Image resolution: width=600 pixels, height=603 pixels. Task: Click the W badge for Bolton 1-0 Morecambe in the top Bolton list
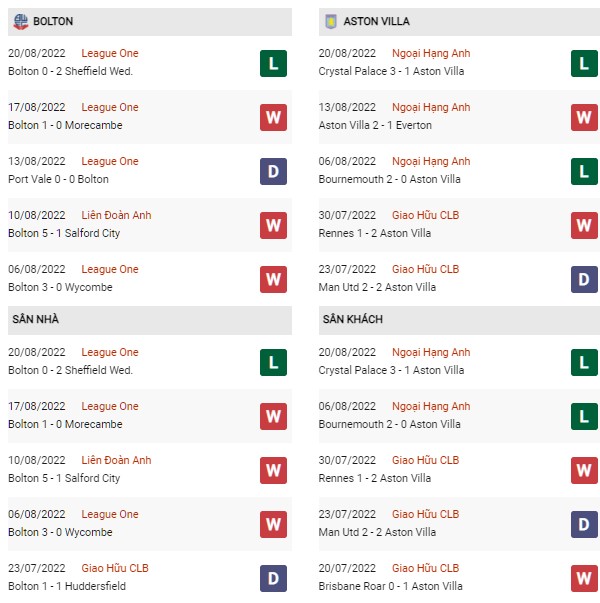pos(273,117)
